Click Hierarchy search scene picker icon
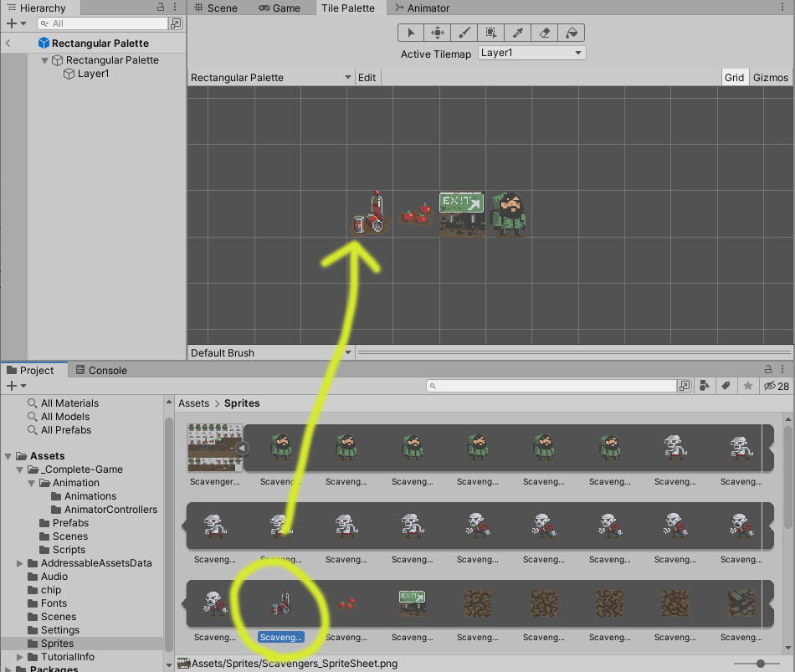The height and width of the screenshot is (672, 795). click(176, 23)
